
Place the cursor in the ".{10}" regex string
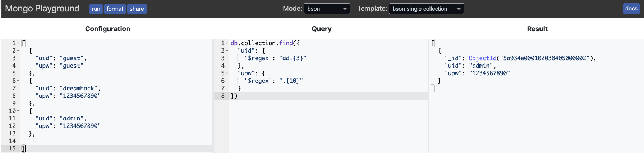click(291, 81)
